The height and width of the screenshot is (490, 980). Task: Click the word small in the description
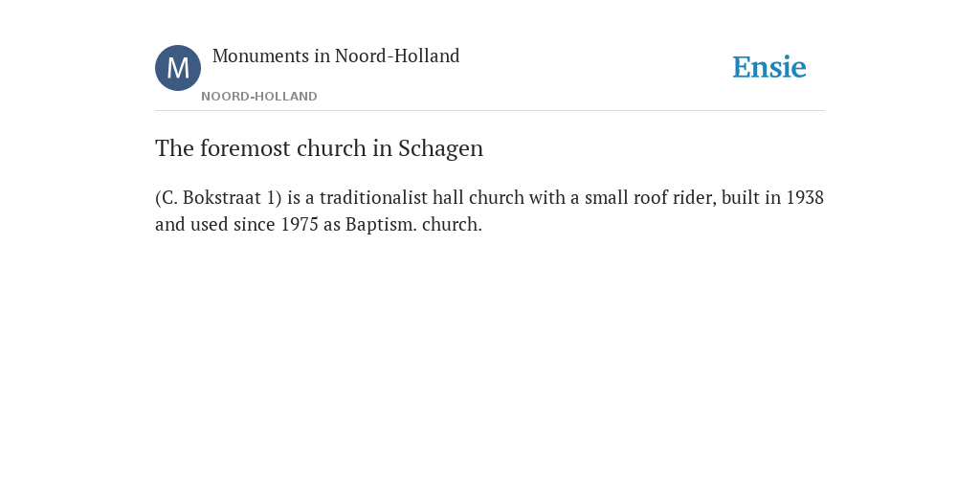tap(606, 197)
